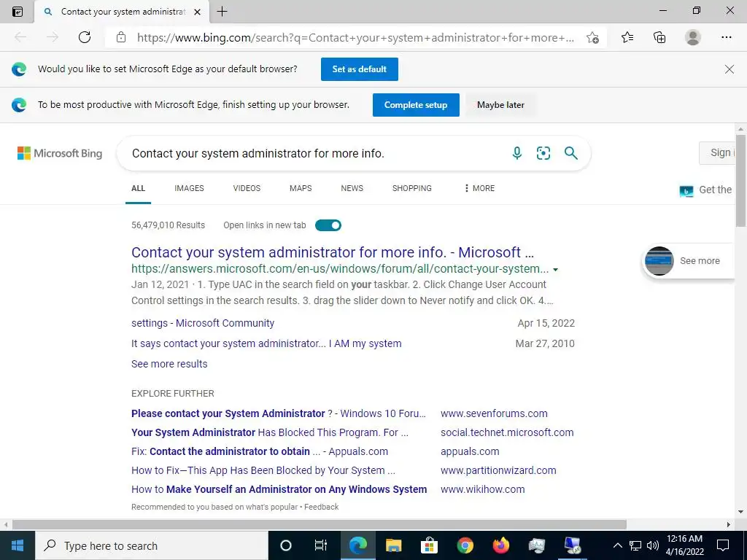Open the sevenforums 'Please contact your System Administrator' link

point(279,413)
